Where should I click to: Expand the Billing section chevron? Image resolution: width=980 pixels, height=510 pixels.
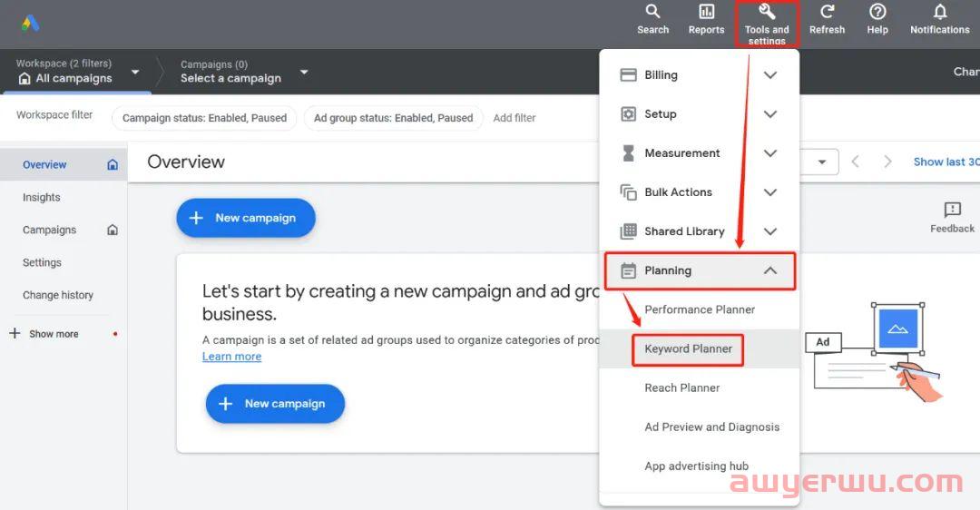click(770, 75)
